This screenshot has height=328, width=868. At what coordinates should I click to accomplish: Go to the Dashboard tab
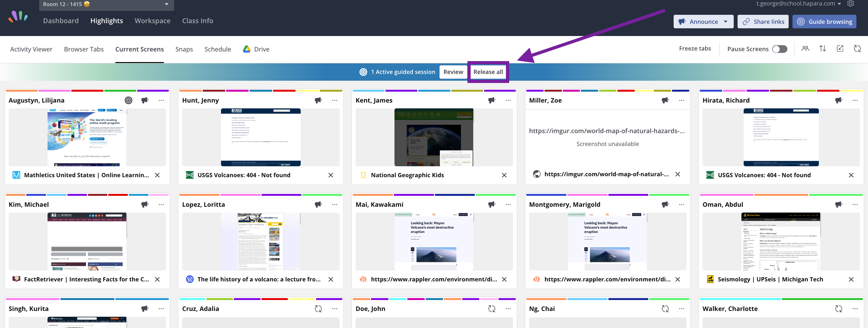(61, 21)
